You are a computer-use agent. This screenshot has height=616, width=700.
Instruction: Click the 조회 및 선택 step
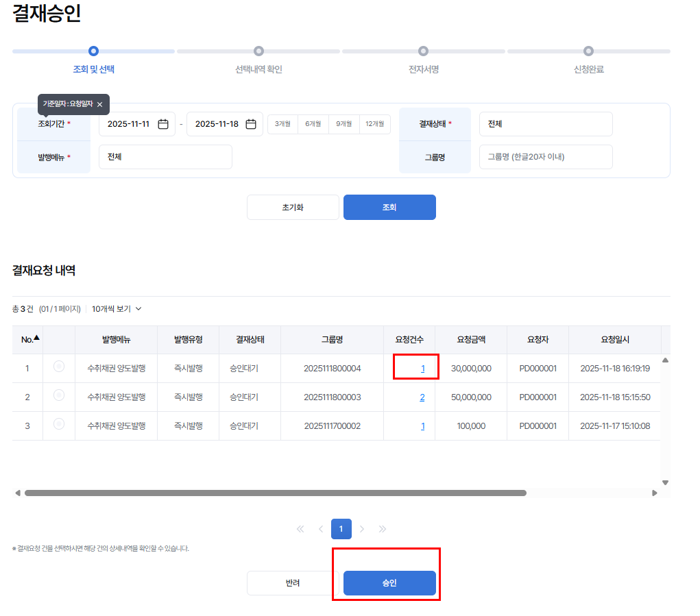point(94,69)
